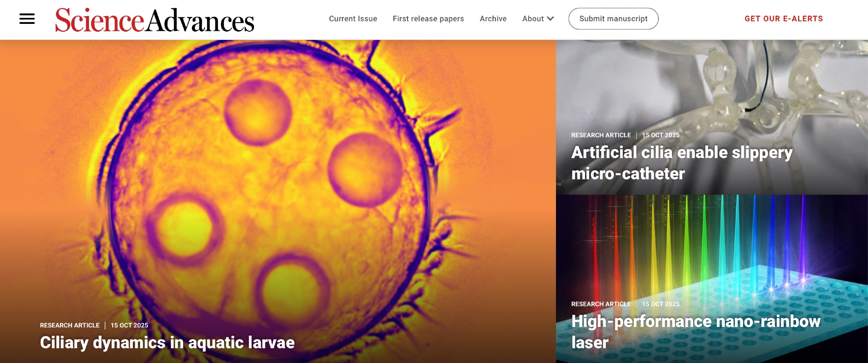Image resolution: width=868 pixels, height=363 pixels.
Task: Go to Current Issue
Action: [353, 19]
